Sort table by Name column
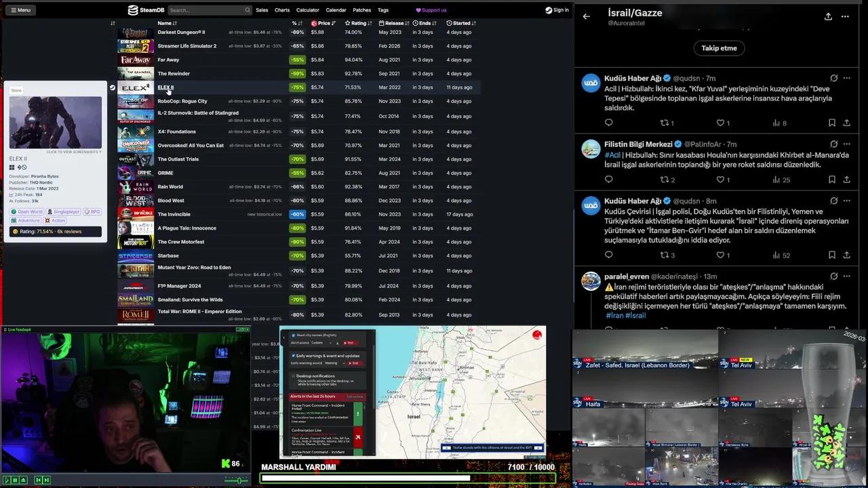868x488 pixels. click(167, 23)
